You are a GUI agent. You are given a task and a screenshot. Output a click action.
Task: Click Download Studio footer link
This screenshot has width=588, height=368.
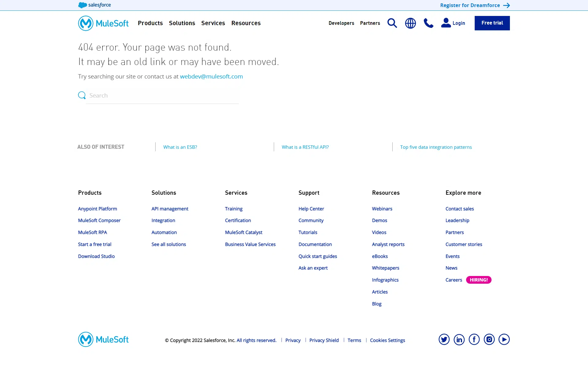[x=96, y=256]
